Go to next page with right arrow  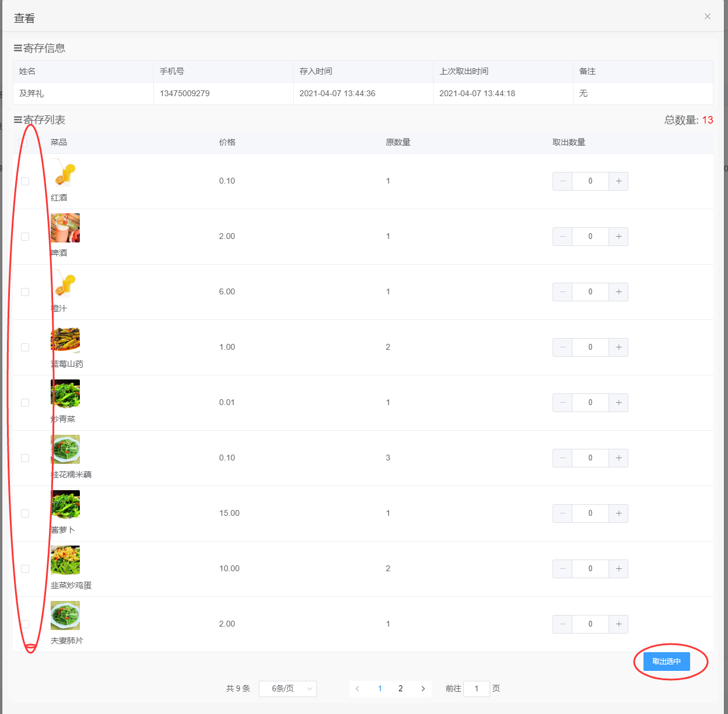[423, 689]
